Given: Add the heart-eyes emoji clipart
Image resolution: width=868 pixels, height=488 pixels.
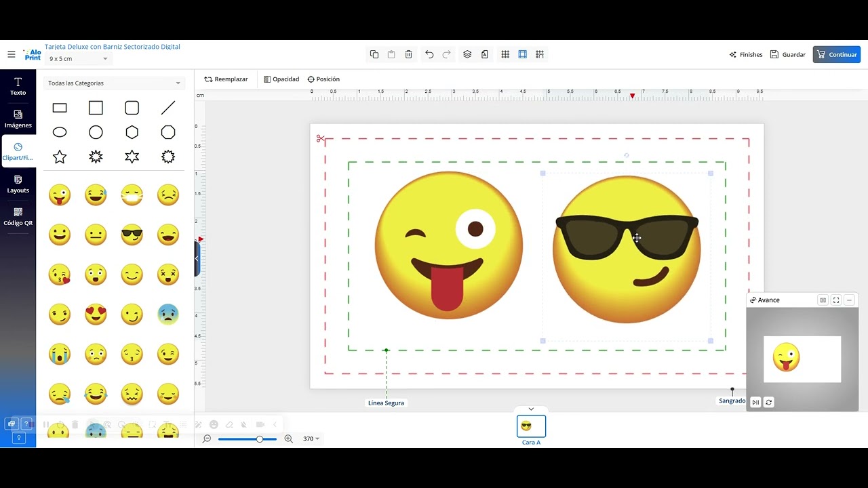Looking at the screenshot, I should pos(96,314).
